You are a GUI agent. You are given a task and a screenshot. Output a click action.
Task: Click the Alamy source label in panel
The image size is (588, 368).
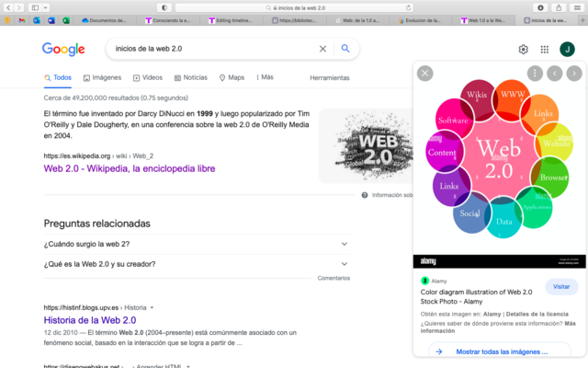pos(434,281)
